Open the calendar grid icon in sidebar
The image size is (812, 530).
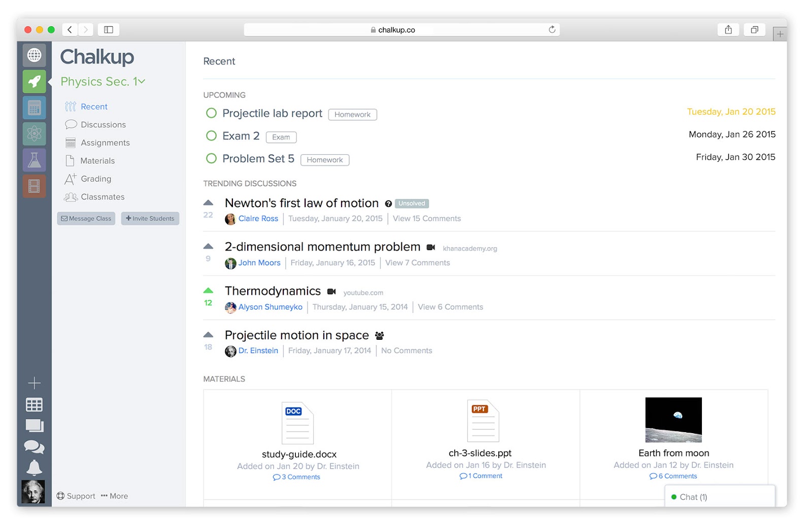tap(34, 405)
